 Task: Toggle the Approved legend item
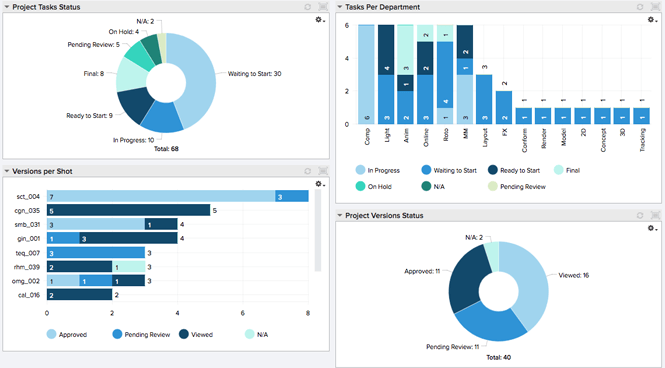point(67,334)
